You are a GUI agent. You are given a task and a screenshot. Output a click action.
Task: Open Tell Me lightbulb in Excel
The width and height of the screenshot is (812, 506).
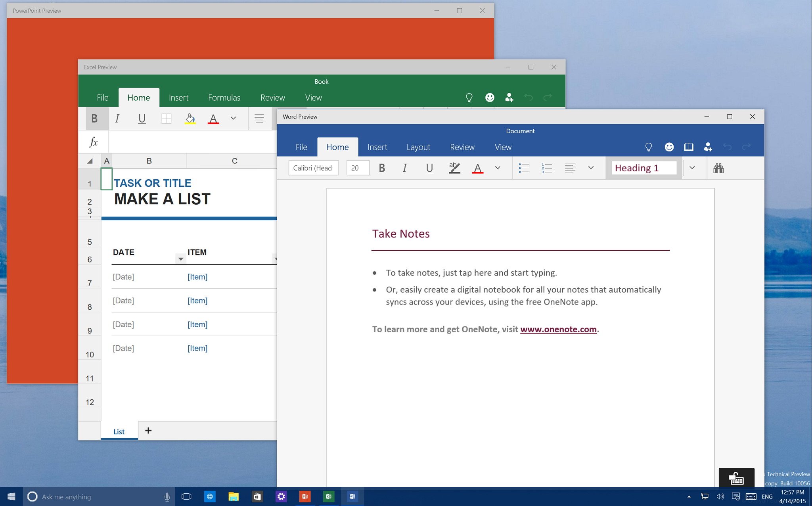point(469,98)
